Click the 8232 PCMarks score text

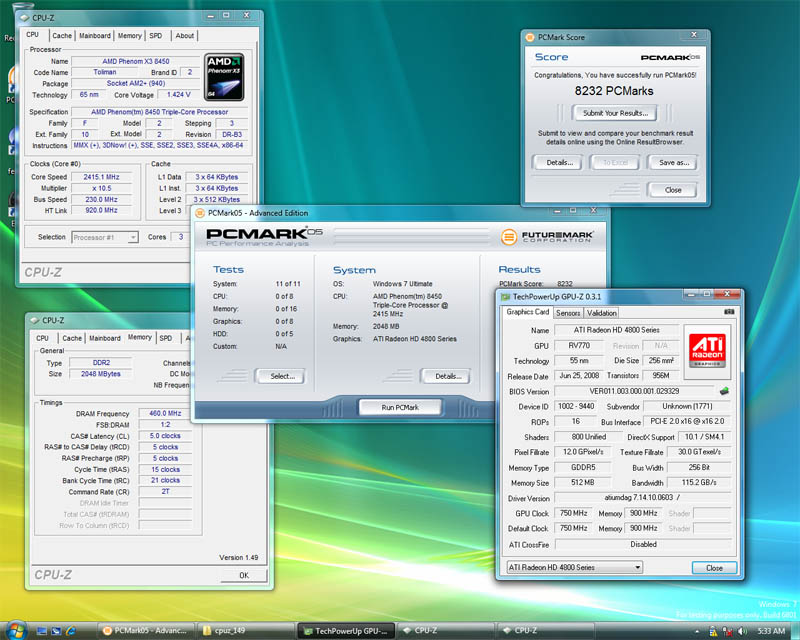point(614,91)
